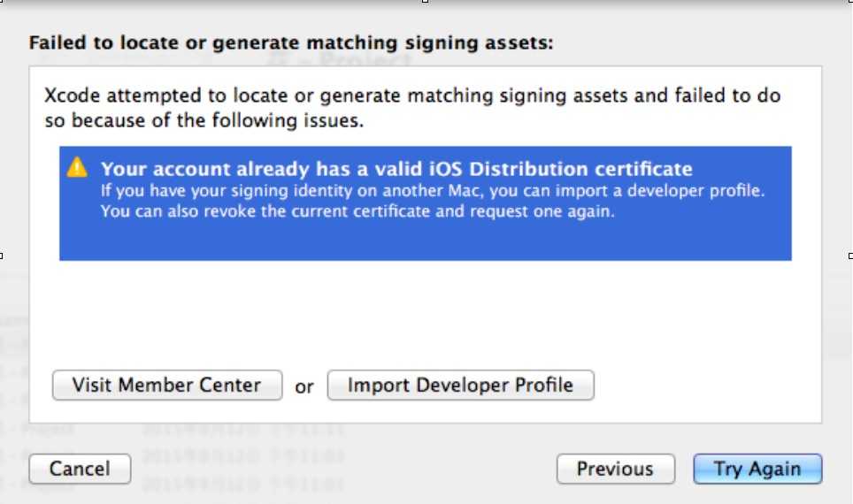Click the top-left corner selection handle
The width and height of the screenshot is (853, 504).
[x=2, y=2]
